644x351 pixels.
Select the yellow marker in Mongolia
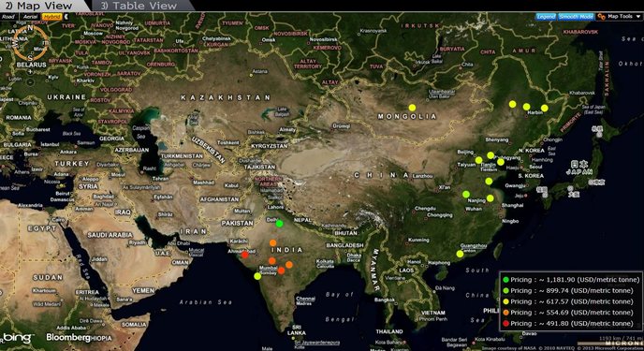click(x=412, y=108)
